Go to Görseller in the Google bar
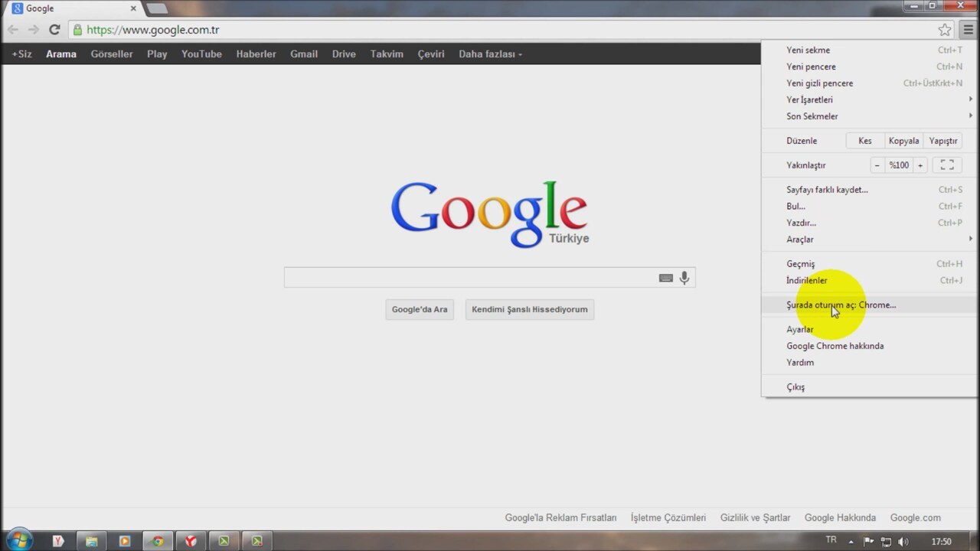 tap(112, 54)
